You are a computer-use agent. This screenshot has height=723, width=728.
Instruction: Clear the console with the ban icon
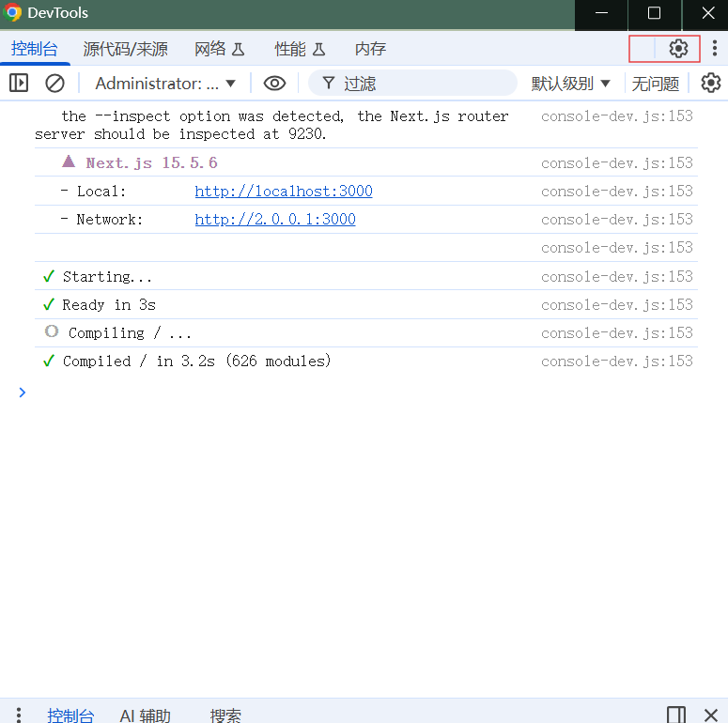pos(55,84)
